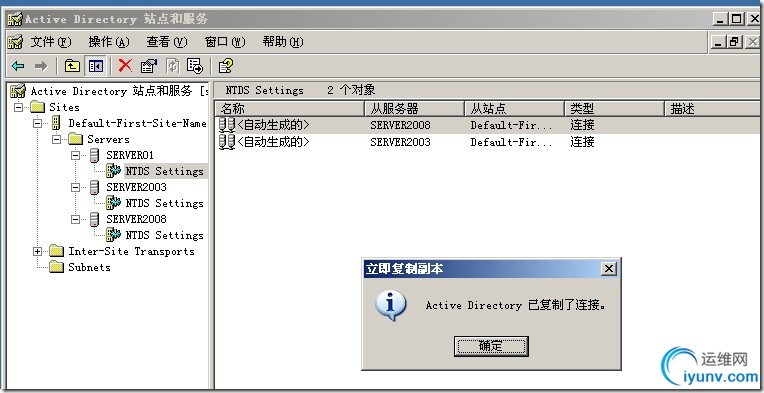Click NTDS Settings icon under SERVER2008
This screenshot has width=764, height=393.
pyautogui.click(x=114, y=235)
